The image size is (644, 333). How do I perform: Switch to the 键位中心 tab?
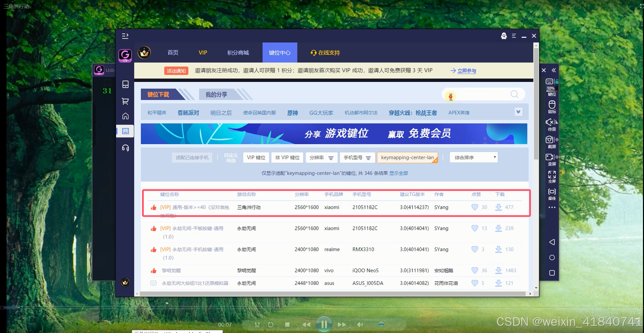coord(280,53)
